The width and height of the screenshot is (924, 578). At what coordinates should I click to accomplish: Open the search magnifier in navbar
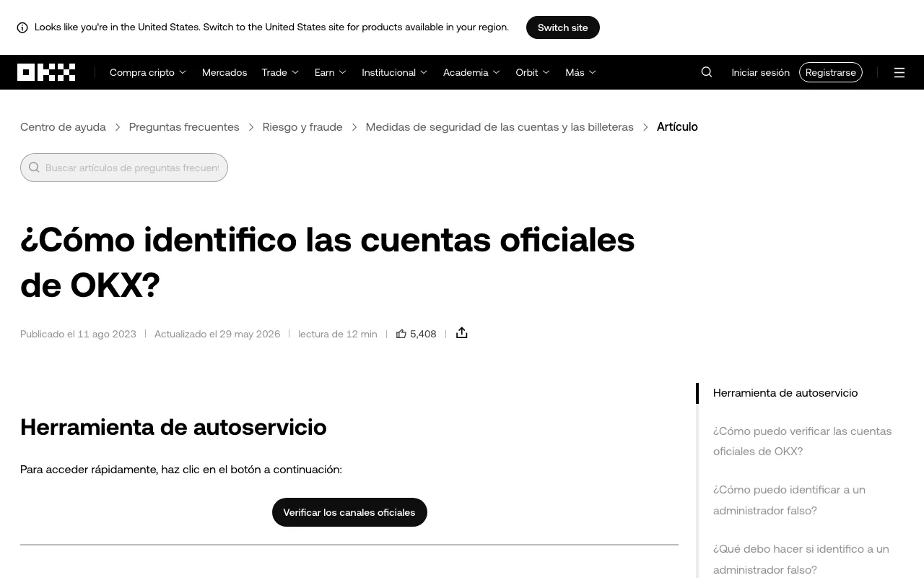[x=707, y=72]
